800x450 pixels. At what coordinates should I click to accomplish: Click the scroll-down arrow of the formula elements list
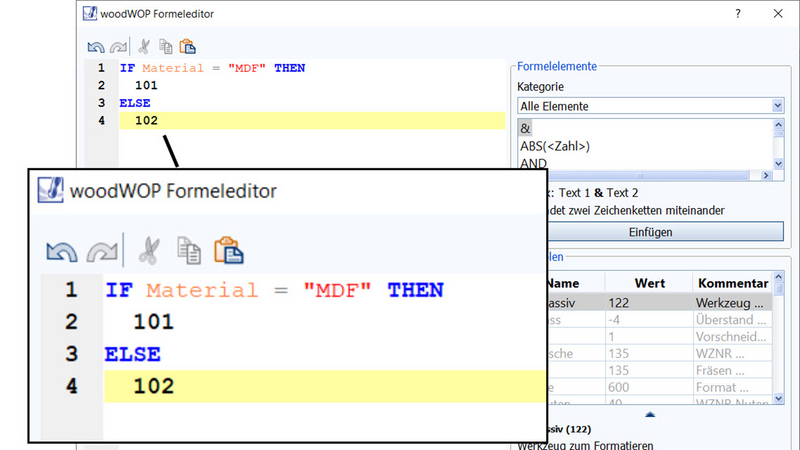777,161
